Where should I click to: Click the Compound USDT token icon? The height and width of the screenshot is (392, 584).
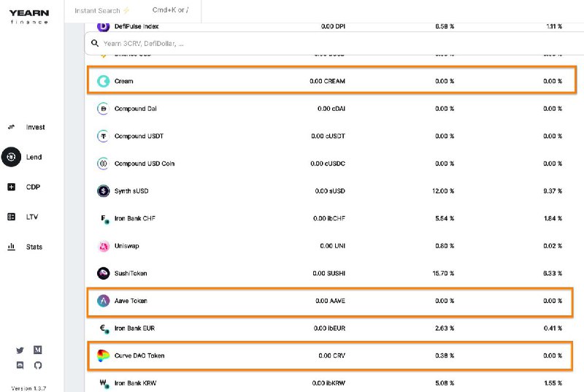103,136
